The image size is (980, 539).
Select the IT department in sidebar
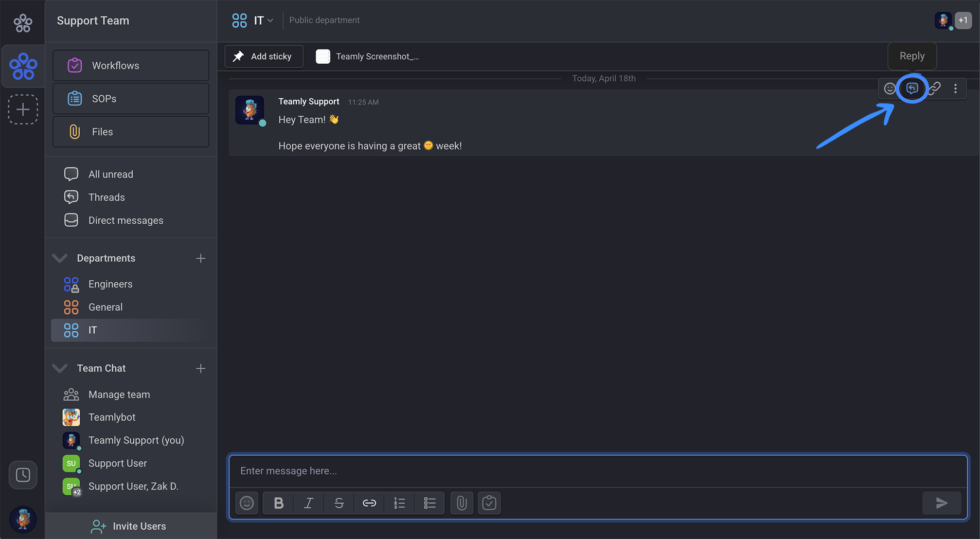click(x=131, y=330)
